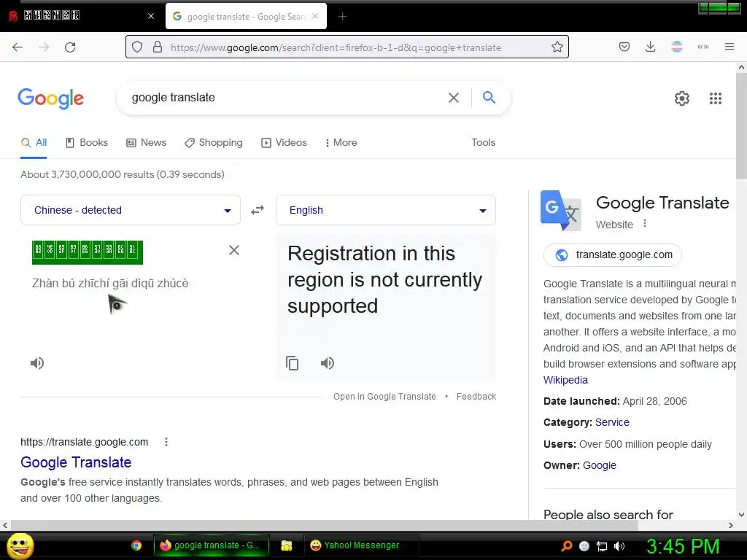Go to Google home via logo
747x560 pixels.
51,98
